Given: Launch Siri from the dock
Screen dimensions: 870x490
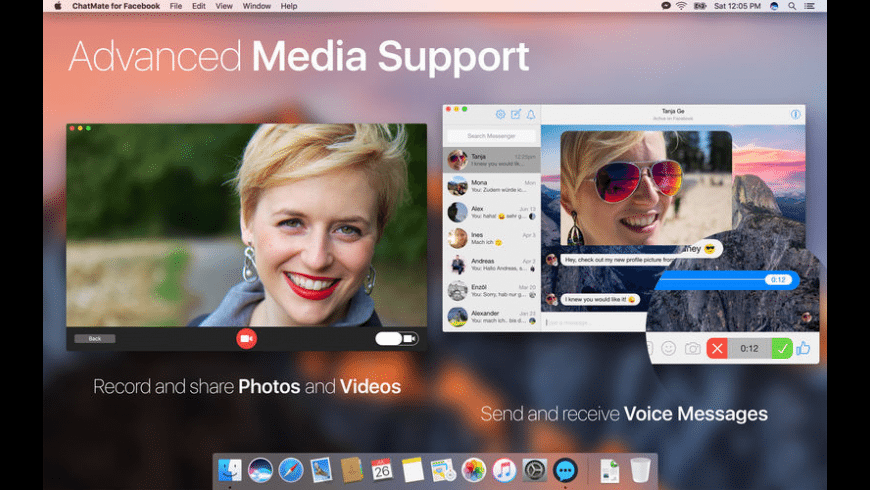Looking at the screenshot, I should (x=260, y=470).
